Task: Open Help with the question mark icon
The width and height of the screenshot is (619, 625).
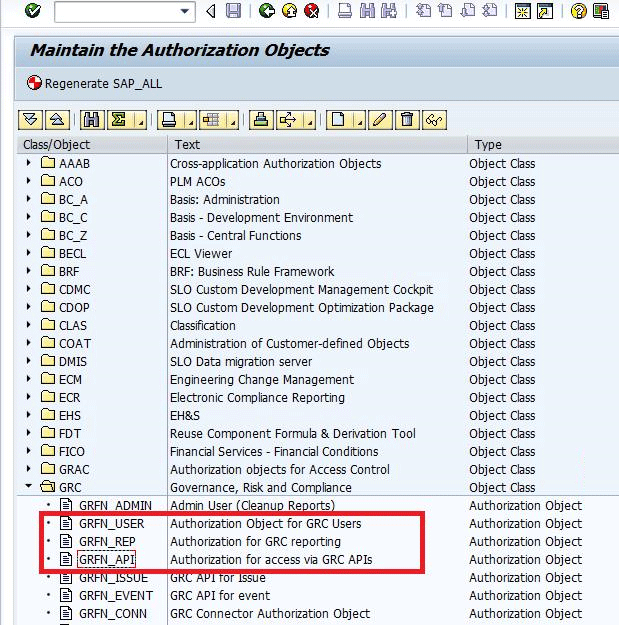Action: tap(578, 11)
